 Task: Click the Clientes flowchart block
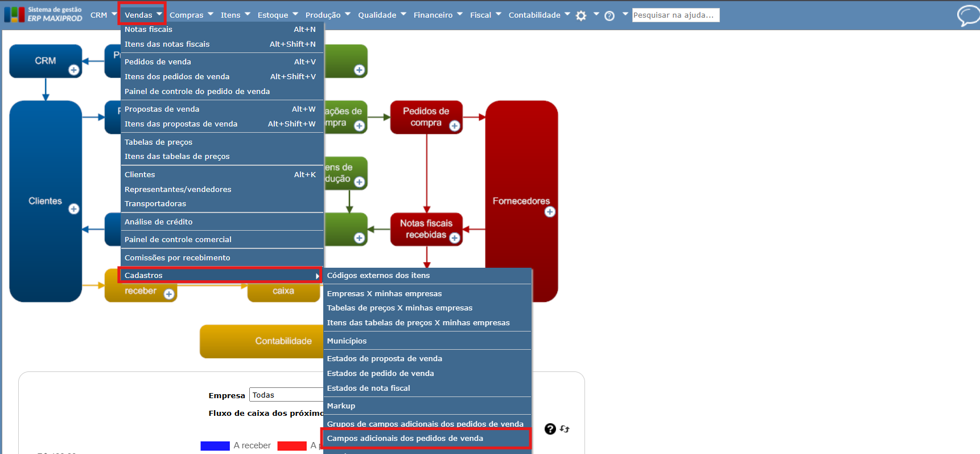click(x=46, y=201)
